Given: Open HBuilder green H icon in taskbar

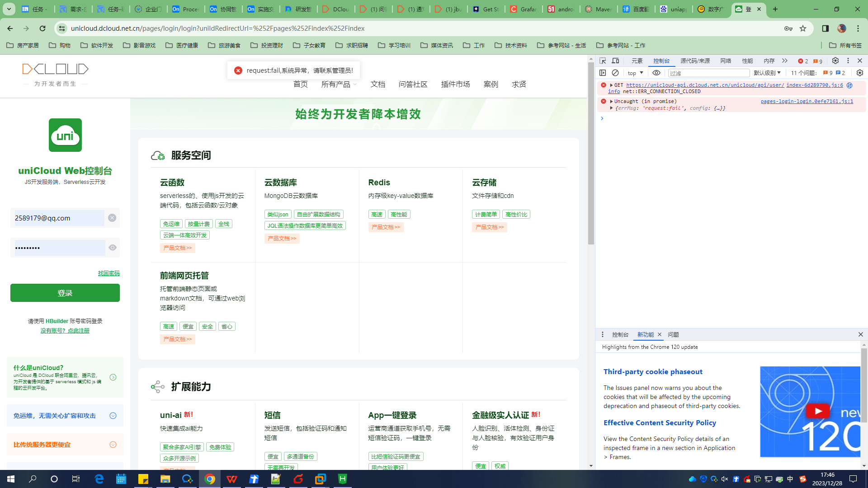Looking at the screenshot, I should tap(342, 479).
